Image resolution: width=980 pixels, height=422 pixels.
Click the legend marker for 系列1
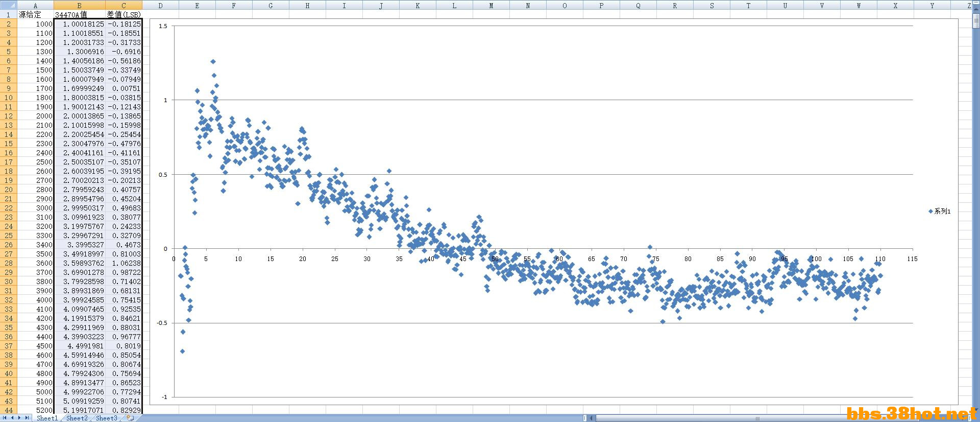[x=930, y=211]
